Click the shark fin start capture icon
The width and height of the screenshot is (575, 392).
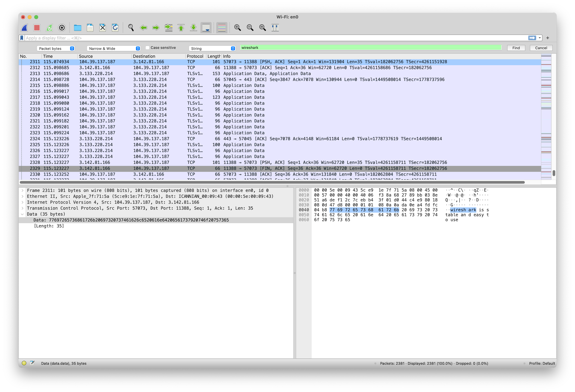(x=24, y=28)
